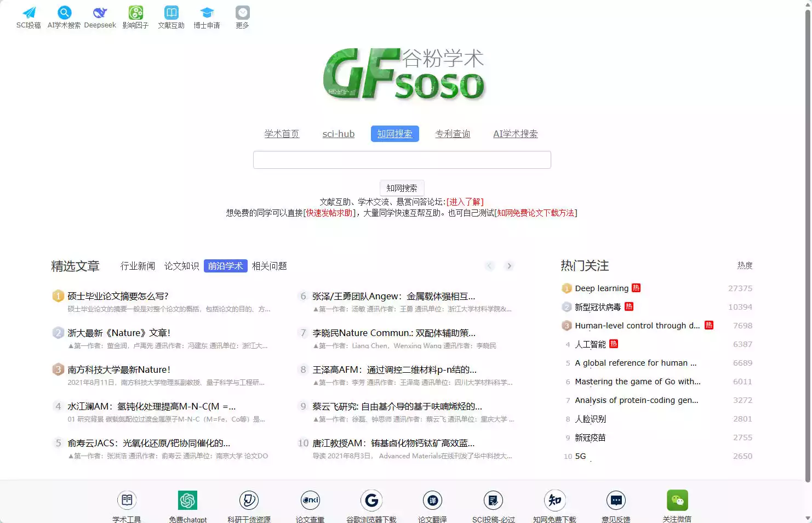The width and height of the screenshot is (812, 523).
Task: Open article 南方科技大学最新Nature!
Action: tap(119, 369)
